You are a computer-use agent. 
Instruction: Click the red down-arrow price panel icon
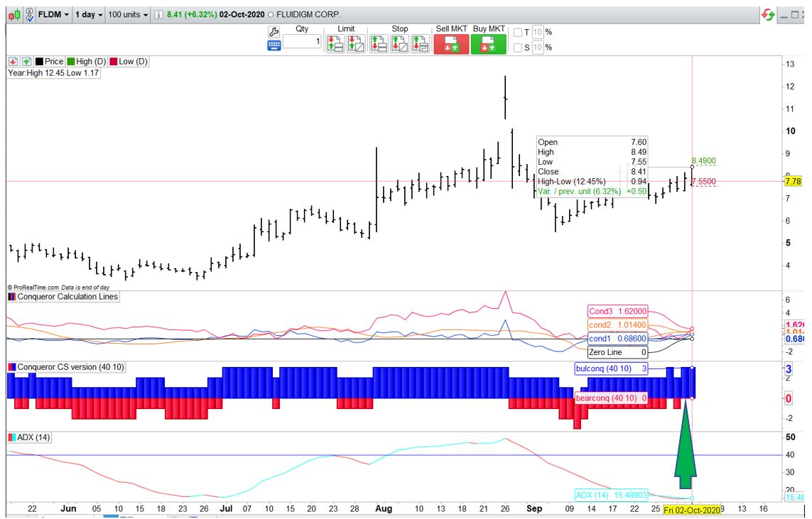pyautogui.click(x=13, y=62)
